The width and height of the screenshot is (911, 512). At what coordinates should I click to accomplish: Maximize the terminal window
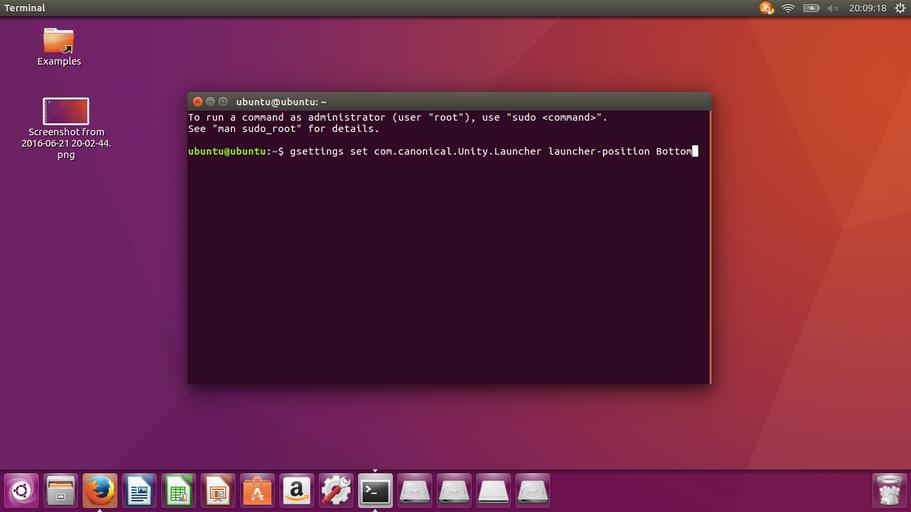pyautogui.click(x=223, y=102)
